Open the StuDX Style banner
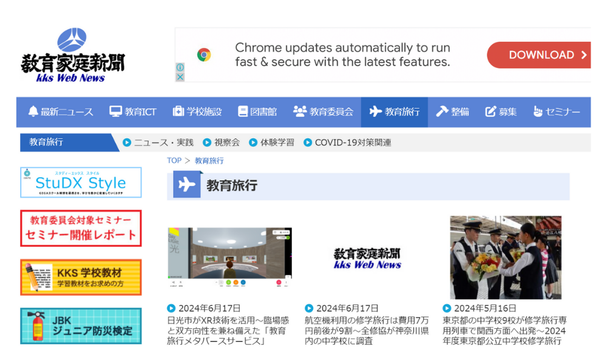The width and height of the screenshot is (607, 364). (81, 183)
